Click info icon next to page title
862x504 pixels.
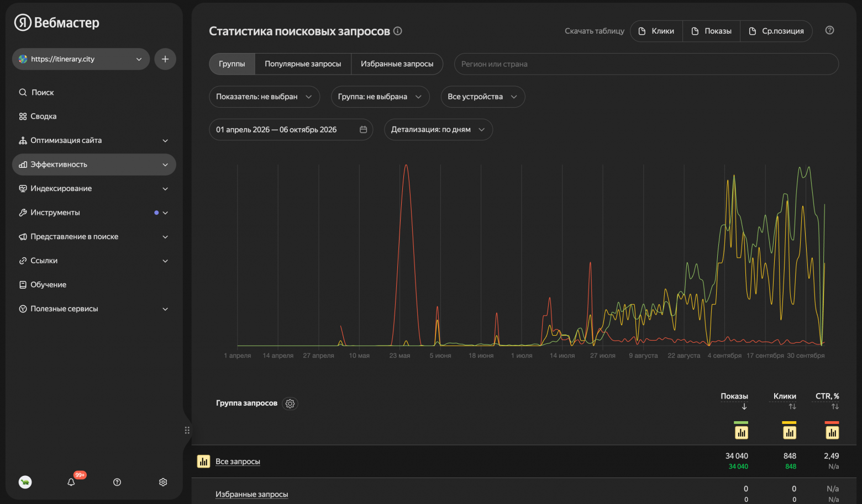coord(397,31)
